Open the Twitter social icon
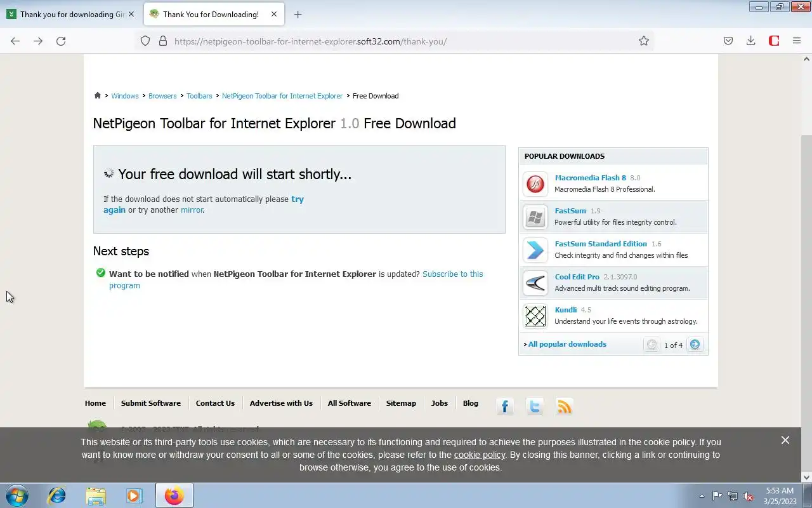The height and width of the screenshot is (508, 812). [535, 406]
